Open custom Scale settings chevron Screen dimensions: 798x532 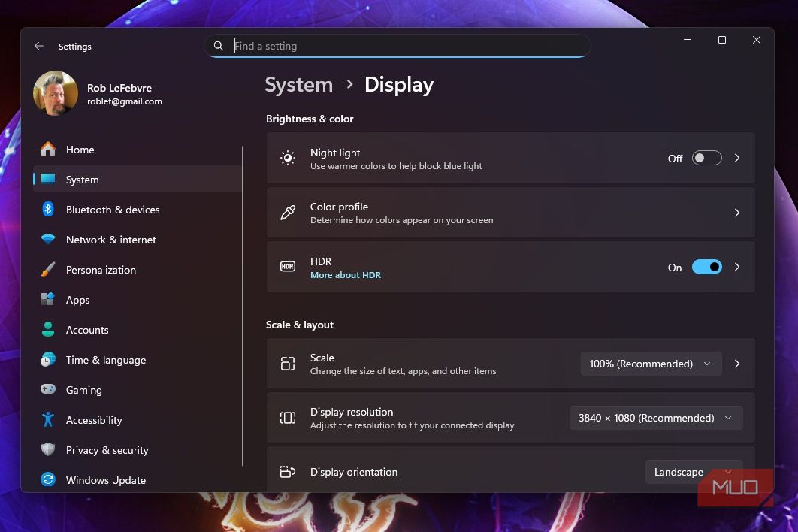pos(737,364)
